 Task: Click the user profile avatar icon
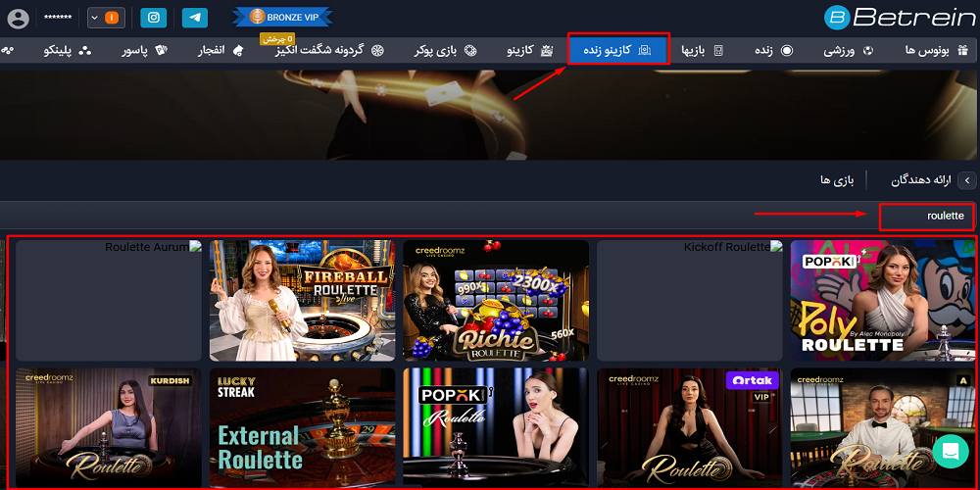pos(18,18)
